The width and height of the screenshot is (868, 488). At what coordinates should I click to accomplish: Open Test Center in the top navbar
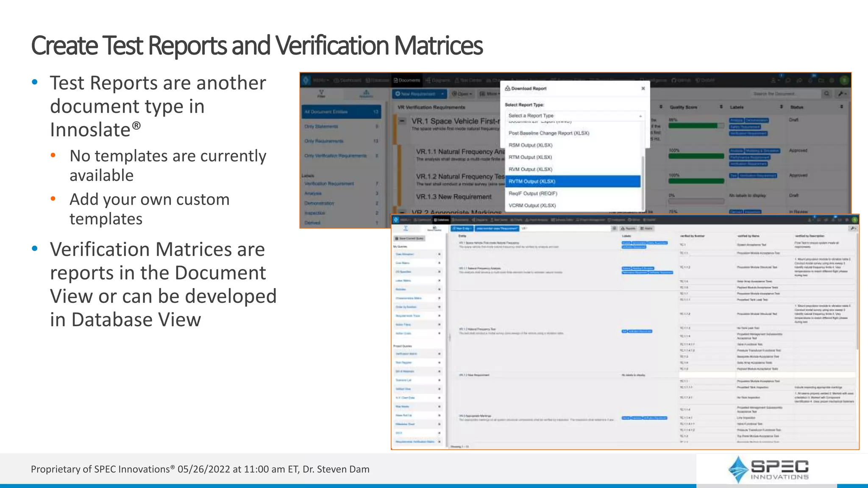point(468,80)
